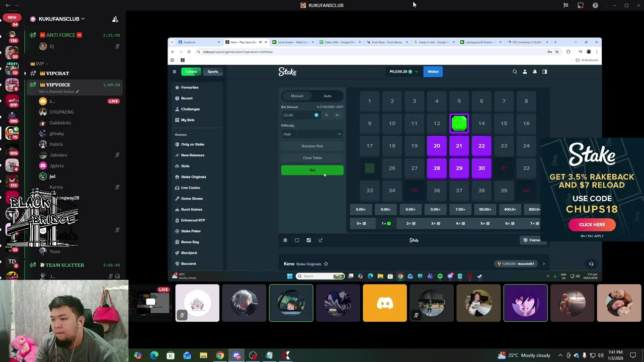Open Windows Start button in shared screen
644x362 pixels.
point(289,276)
